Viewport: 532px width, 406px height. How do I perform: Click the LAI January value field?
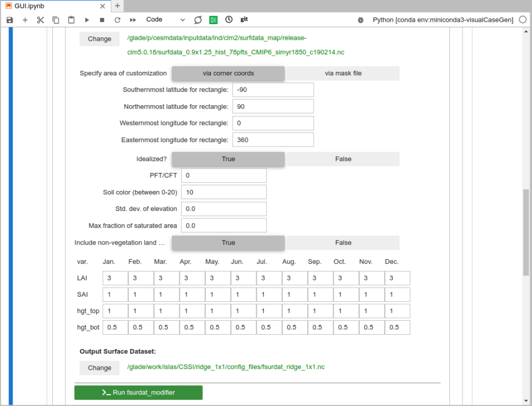[115, 278]
